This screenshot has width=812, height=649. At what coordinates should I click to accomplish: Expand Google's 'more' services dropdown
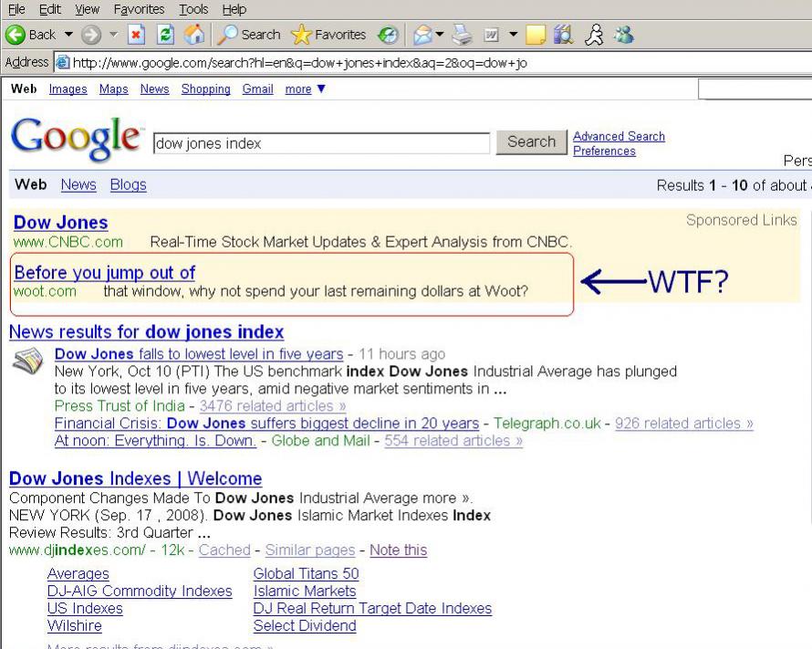tap(305, 89)
